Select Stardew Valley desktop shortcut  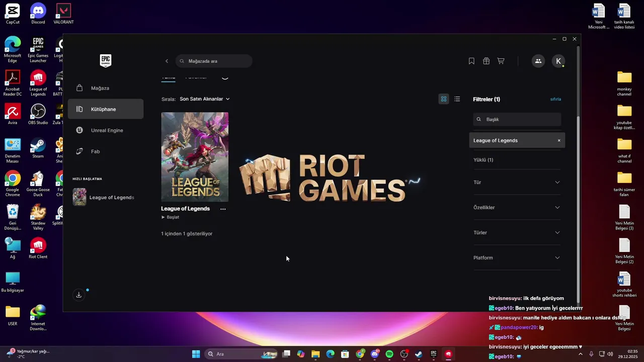pyautogui.click(x=38, y=218)
